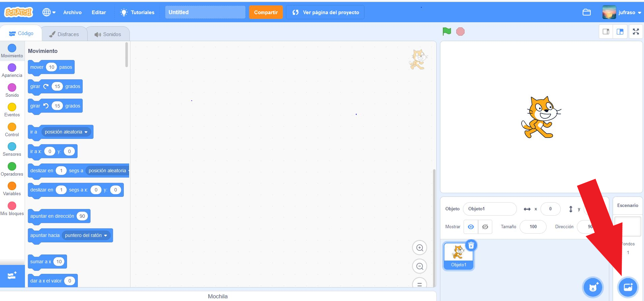The width and height of the screenshot is (644, 301).
Task: Delete Objeto1 using the trash icon
Action: [471, 245]
